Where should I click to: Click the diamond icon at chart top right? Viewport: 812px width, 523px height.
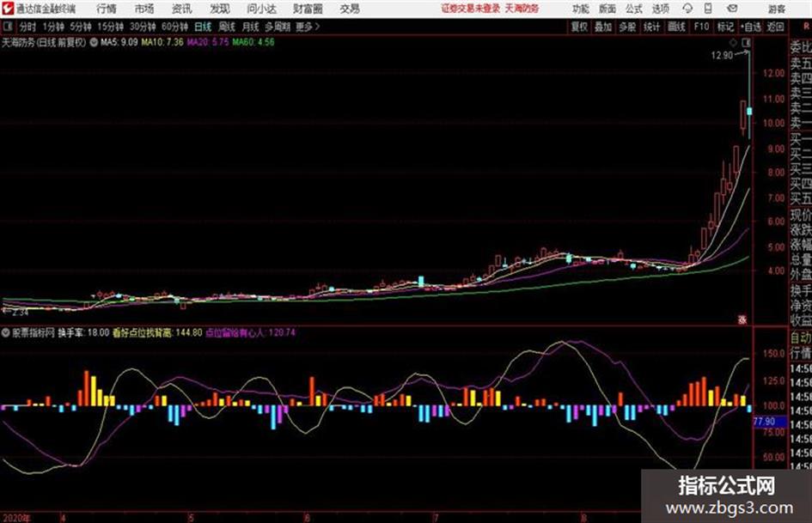point(733,42)
